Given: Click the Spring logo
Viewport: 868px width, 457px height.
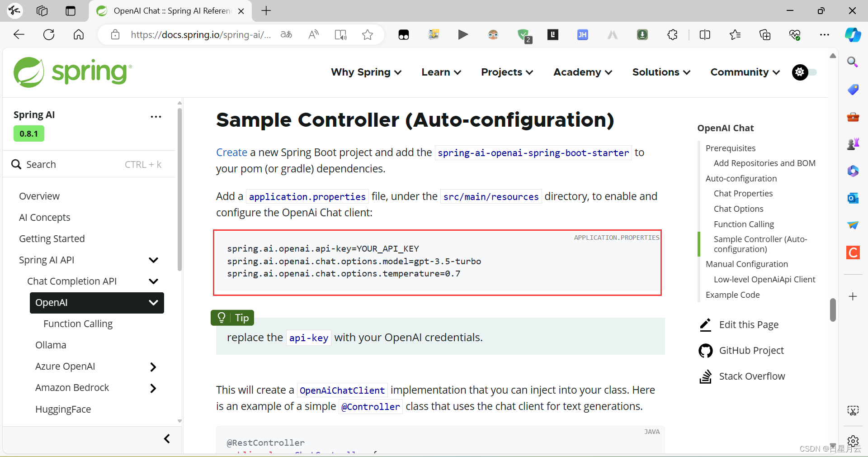Looking at the screenshot, I should coord(73,72).
